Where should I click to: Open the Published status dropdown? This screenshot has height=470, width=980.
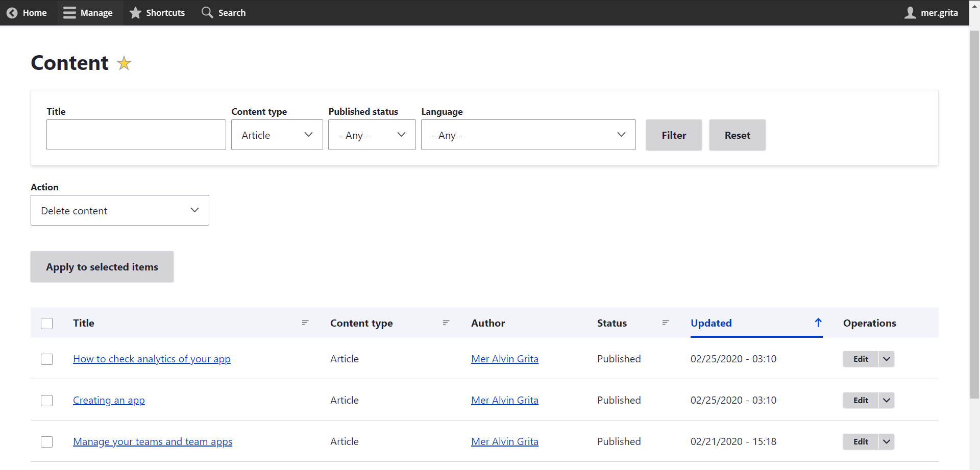(x=372, y=135)
